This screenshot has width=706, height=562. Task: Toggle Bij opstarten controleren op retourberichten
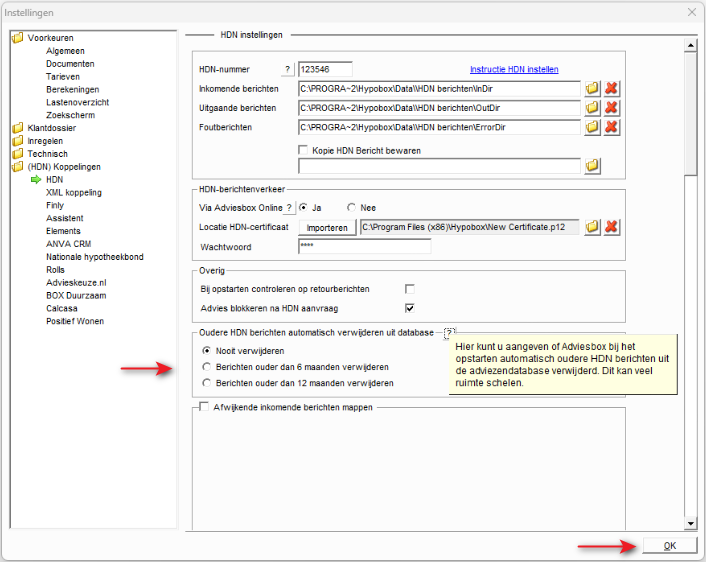[410, 289]
